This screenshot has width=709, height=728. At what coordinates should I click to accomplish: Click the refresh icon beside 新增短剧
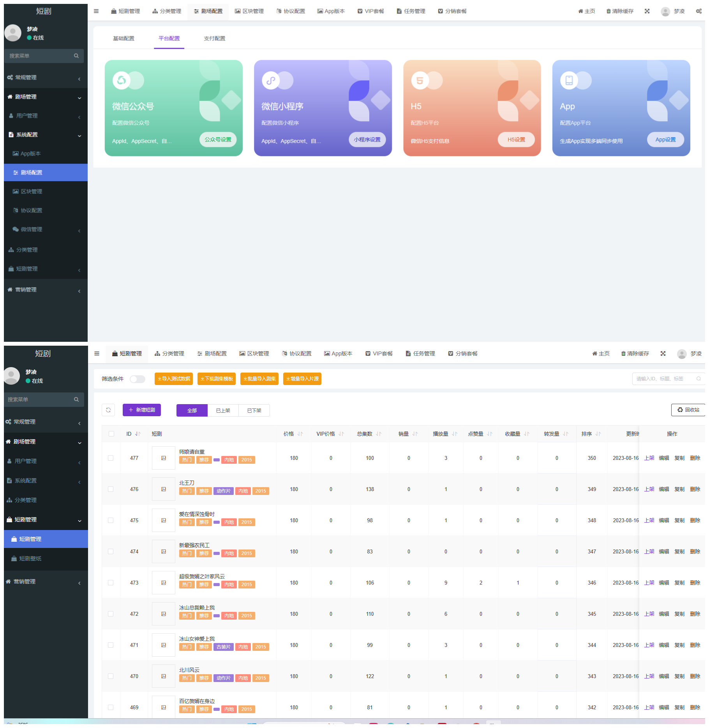(108, 410)
